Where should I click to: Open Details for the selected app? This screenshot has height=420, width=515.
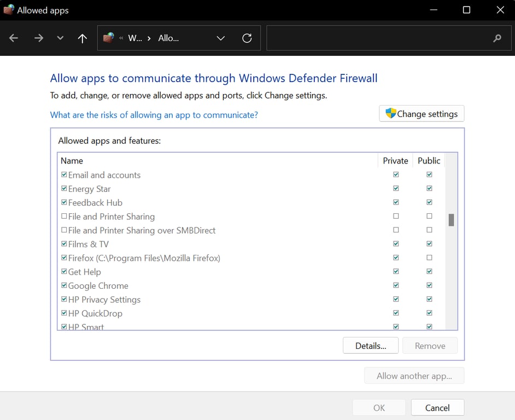point(371,345)
